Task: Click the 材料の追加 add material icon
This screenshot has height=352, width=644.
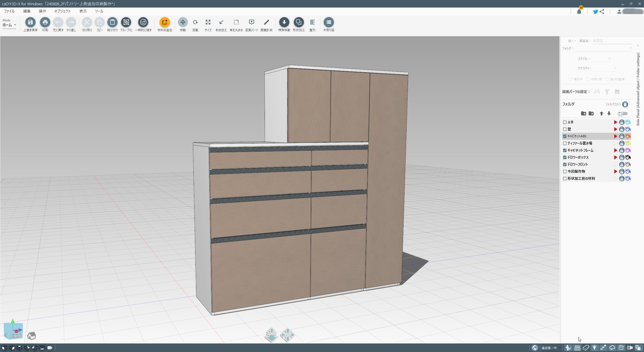Action: [165, 22]
